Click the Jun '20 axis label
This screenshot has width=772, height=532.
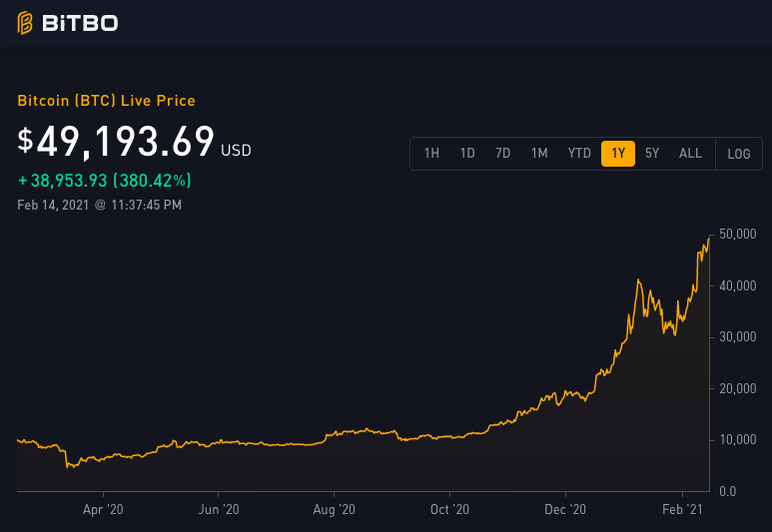(219, 509)
